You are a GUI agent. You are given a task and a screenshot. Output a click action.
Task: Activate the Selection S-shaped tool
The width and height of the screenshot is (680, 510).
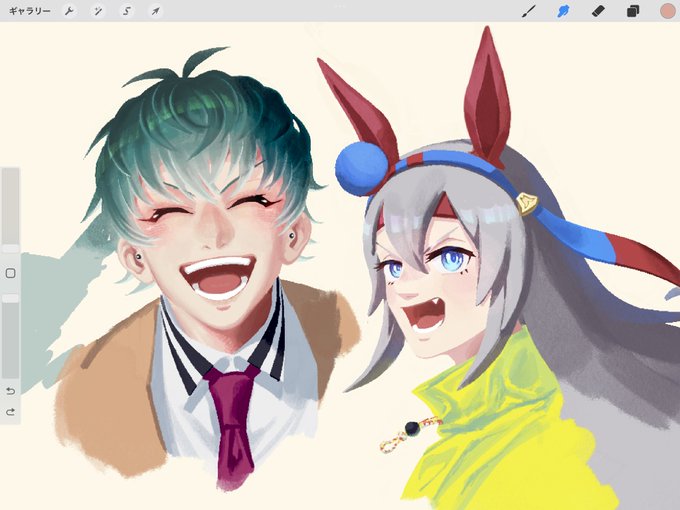[127, 11]
